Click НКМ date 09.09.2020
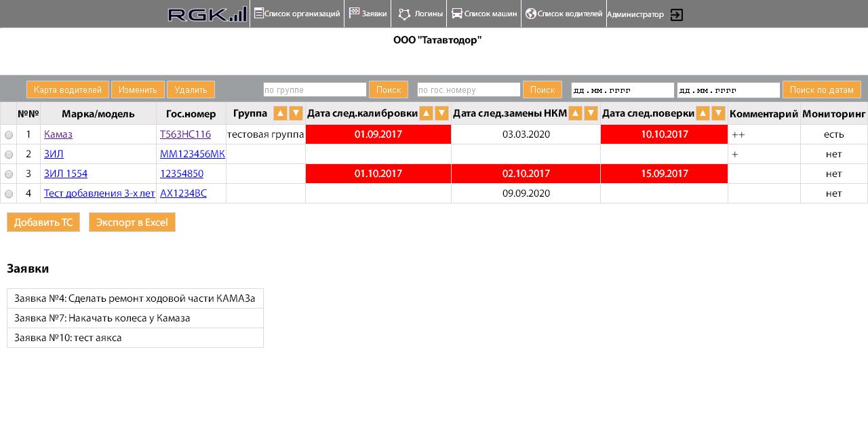The width and height of the screenshot is (868, 432). click(x=526, y=193)
